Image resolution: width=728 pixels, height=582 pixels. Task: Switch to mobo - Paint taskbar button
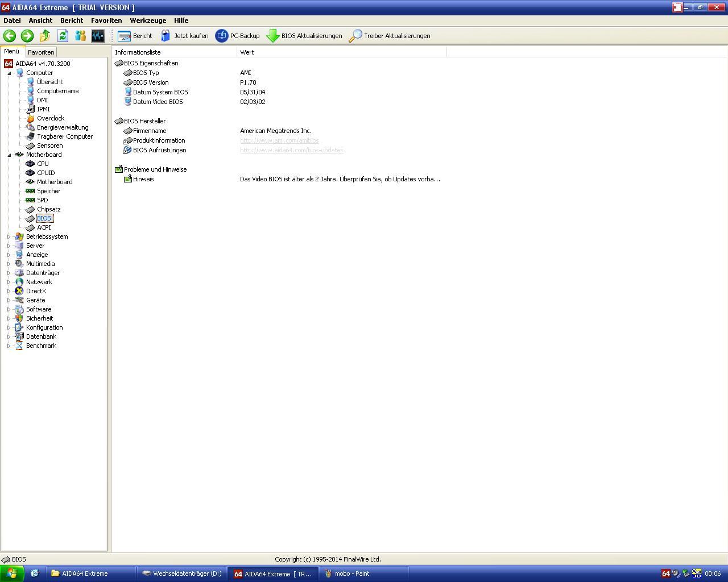[x=363, y=573]
